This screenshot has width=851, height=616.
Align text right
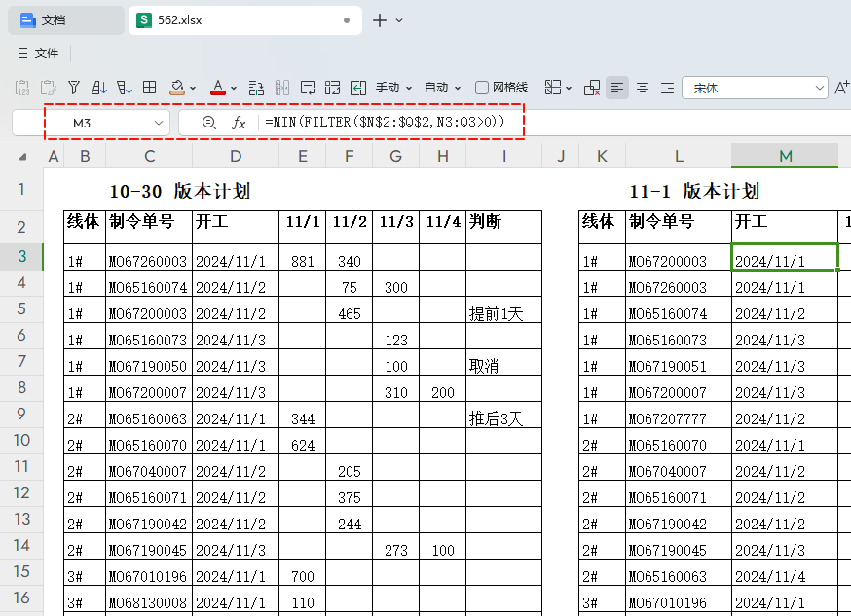[x=668, y=88]
